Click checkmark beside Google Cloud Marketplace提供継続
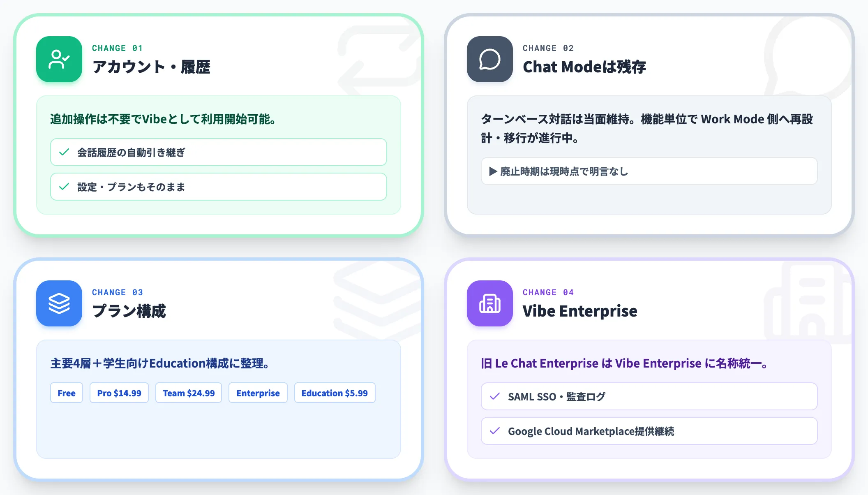868x495 pixels. tap(495, 431)
